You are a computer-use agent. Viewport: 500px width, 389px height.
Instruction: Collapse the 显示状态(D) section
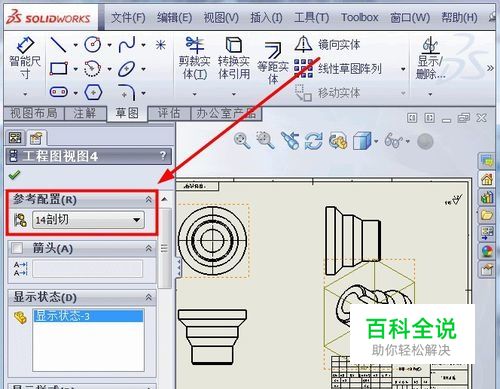click(149, 297)
